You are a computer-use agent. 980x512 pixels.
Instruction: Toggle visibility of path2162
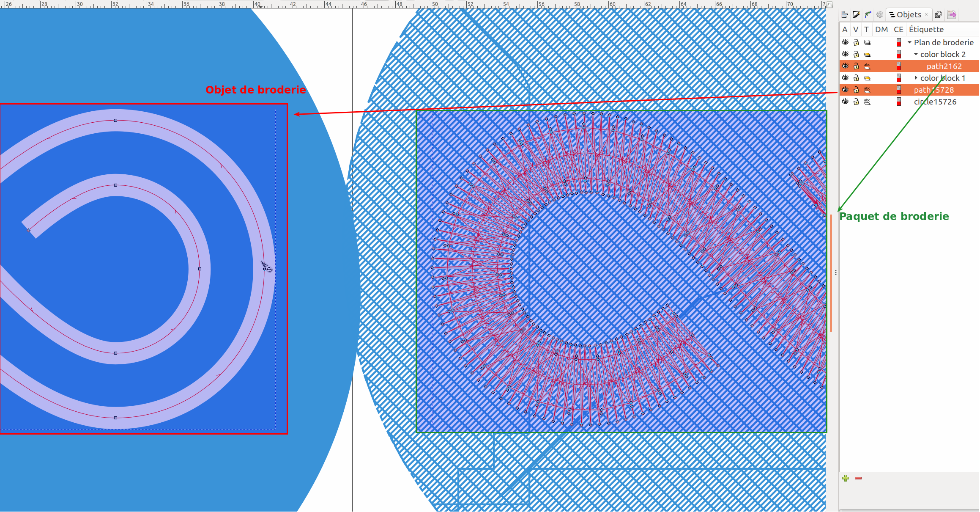tap(845, 66)
